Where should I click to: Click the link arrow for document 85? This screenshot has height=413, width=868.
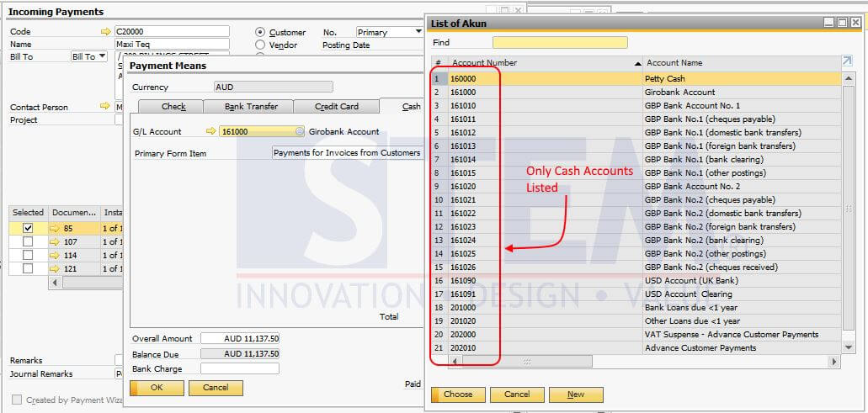[x=55, y=228]
